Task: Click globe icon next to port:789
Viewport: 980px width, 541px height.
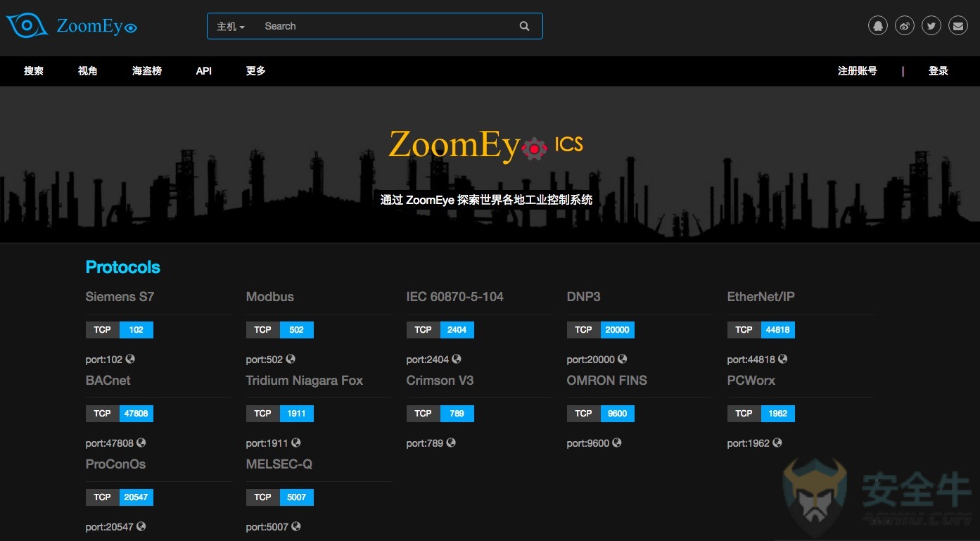Action: coord(451,443)
